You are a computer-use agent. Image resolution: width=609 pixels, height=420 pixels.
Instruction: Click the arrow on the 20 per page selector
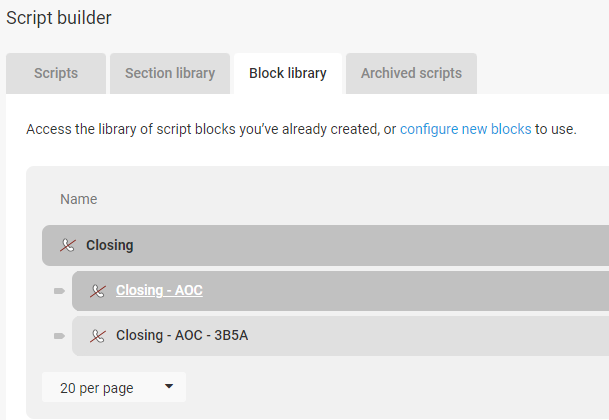[169, 387]
